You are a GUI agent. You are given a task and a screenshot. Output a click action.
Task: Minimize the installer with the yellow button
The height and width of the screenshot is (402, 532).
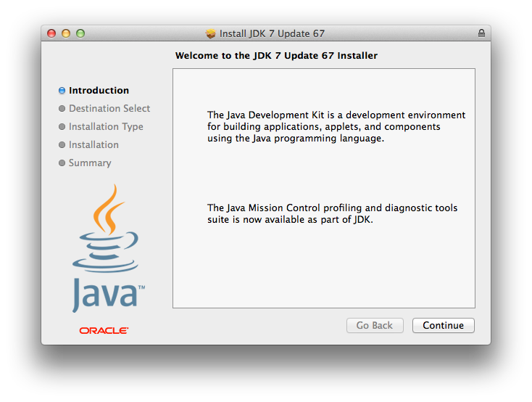click(66, 33)
